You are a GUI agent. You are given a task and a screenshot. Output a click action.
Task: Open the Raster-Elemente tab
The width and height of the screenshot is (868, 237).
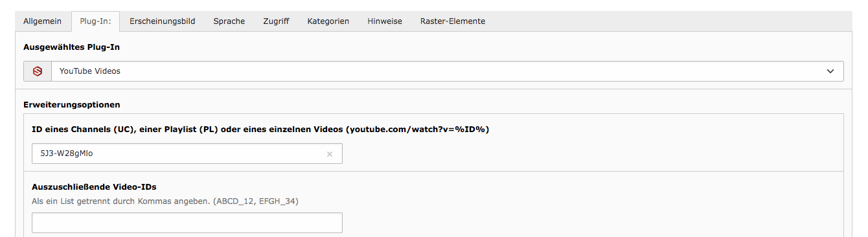pyautogui.click(x=453, y=21)
